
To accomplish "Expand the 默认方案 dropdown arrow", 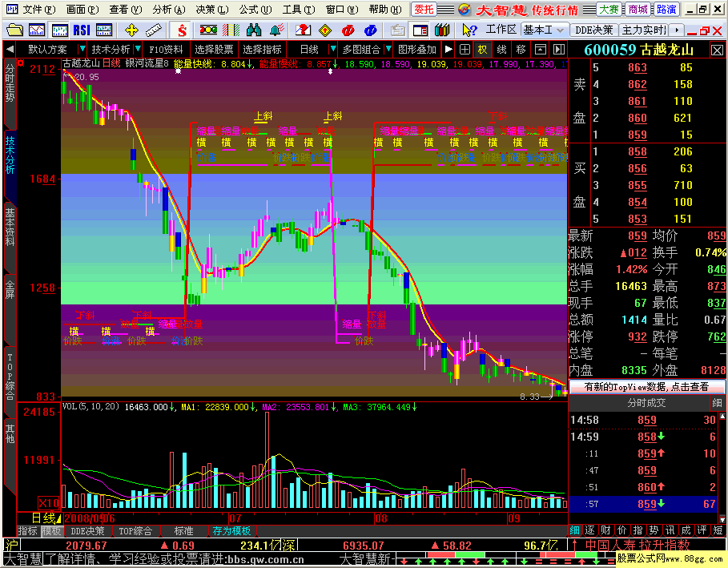I will pos(82,49).
